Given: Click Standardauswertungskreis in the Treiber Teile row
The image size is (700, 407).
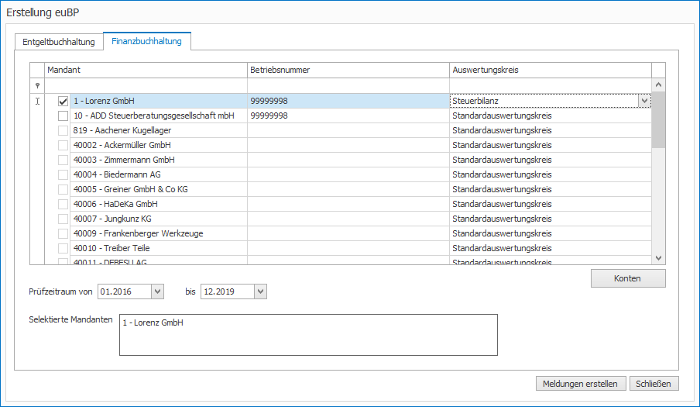Looking at the screenshot, I should point(502,249).
